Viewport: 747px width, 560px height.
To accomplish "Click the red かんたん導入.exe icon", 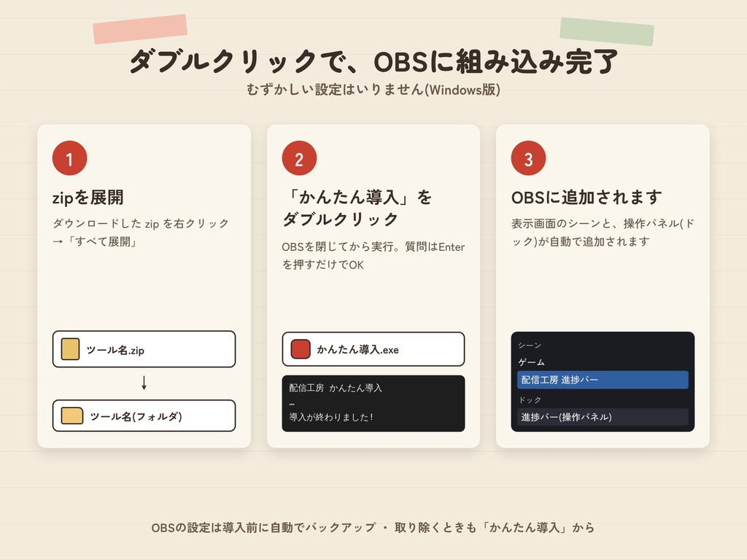I will coord(301,349).
